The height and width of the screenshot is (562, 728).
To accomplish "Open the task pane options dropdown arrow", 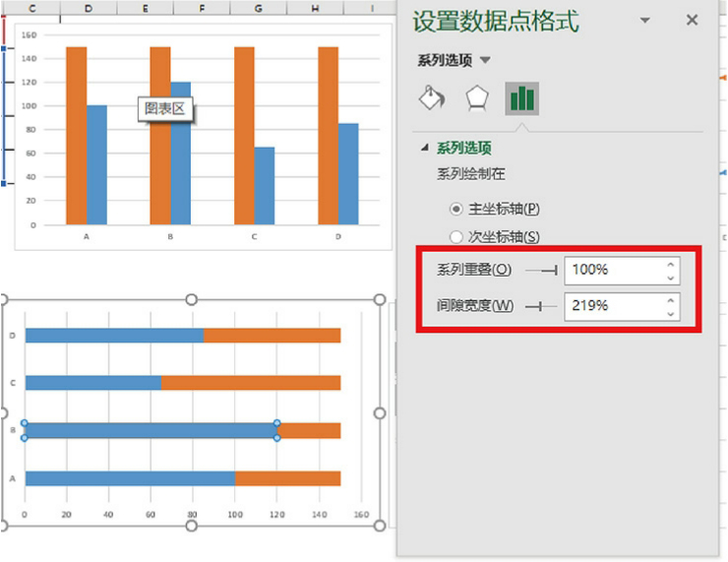I will [645, 21].
